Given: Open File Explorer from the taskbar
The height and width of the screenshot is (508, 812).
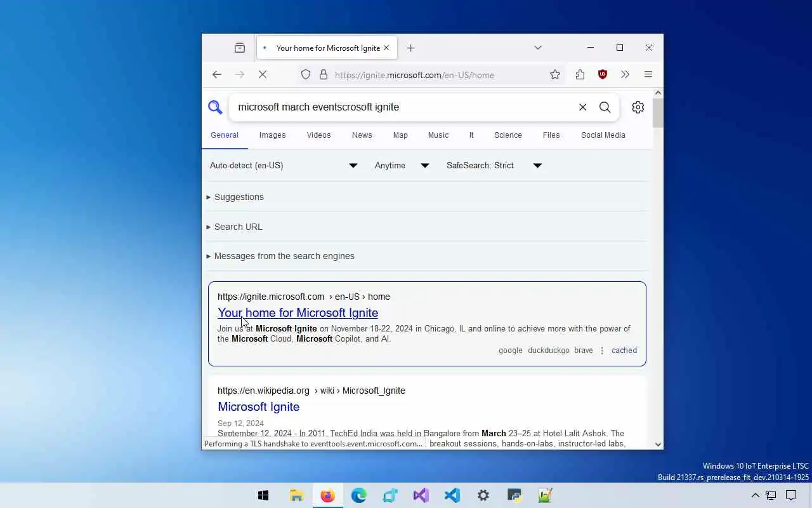Looking at the screenshot, I should (x=296, y=495).
